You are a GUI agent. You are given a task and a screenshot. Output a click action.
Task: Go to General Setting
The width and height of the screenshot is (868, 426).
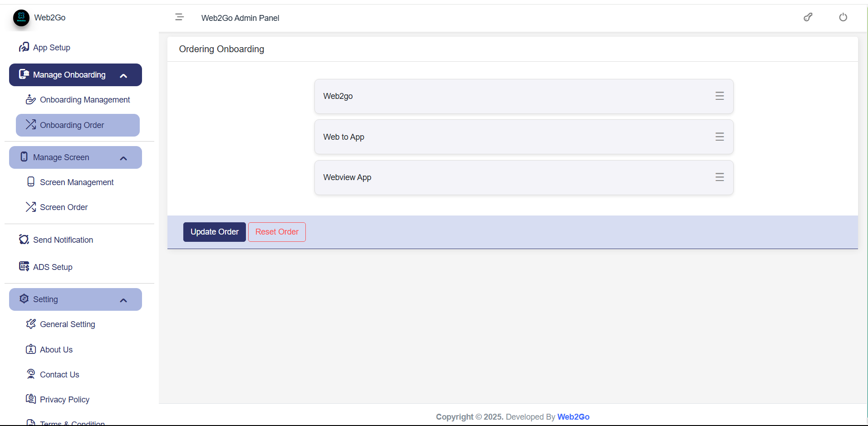click(67, 324)
